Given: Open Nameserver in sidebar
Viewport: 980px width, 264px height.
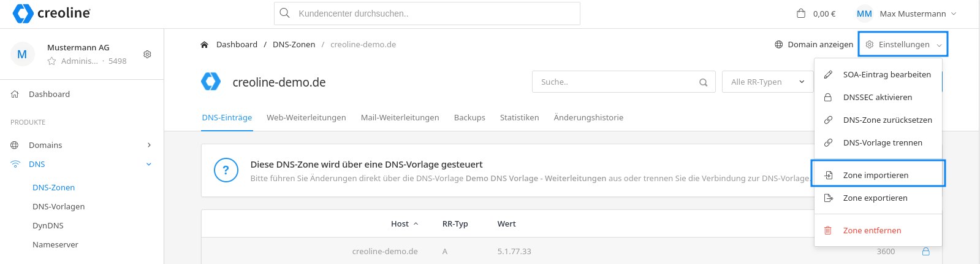Looking at the screenshot, I should click(55, 244).
